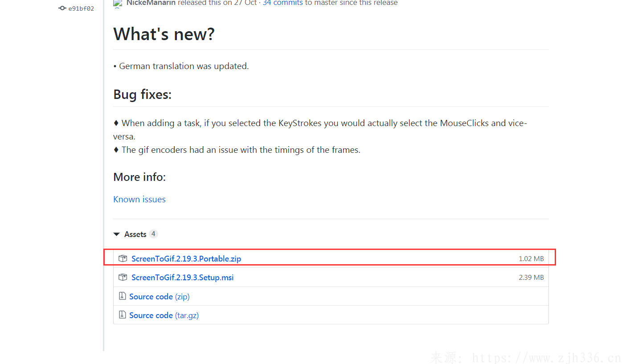Screen dimensions: 622x364
Task: Click the Bug fixes: heading
Action: pyautogui.click(x=142, y=94)
